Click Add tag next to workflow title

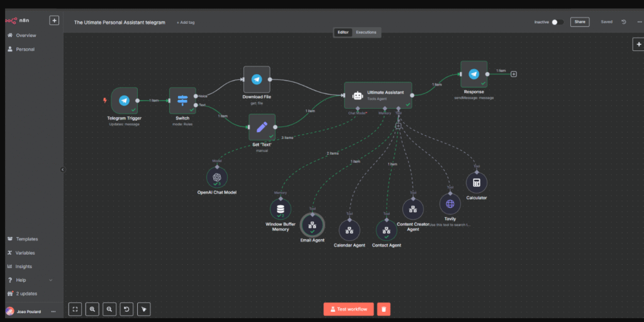coord(186,23)
